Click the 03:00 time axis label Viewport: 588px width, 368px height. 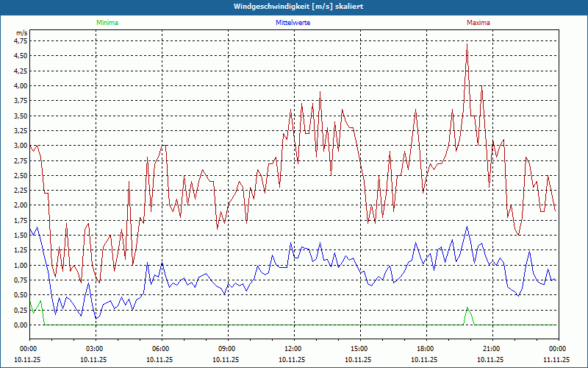click(x=94, y=349)
